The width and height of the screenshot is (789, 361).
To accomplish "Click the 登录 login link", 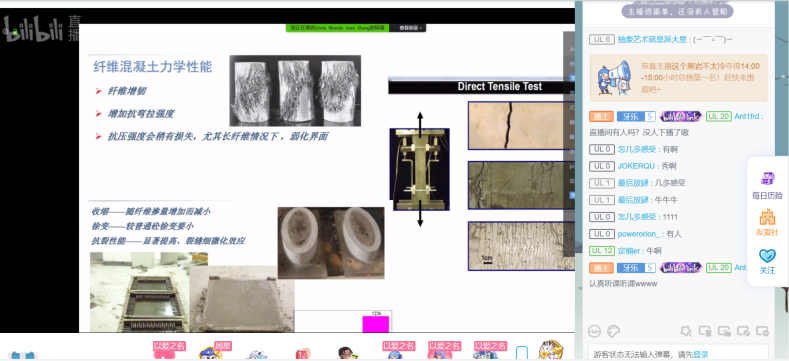I will coord(701,354).
